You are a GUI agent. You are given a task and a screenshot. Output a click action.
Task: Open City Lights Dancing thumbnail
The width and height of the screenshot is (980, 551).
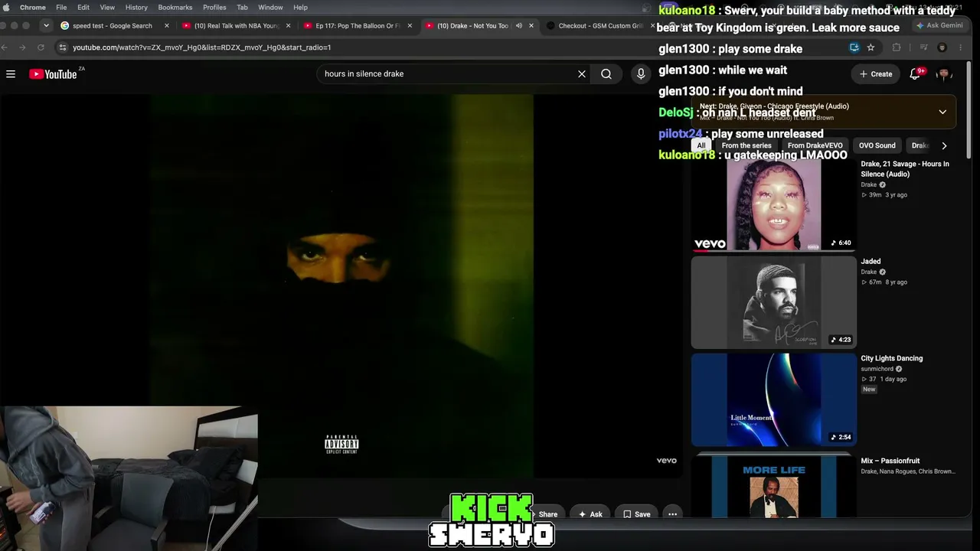click(773, 399)
